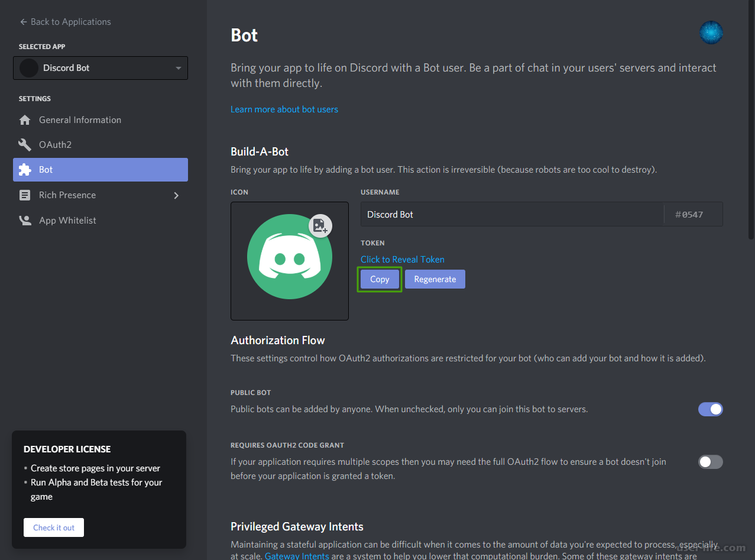Screen dimensions: 755x560
Task: Click the Authorization Flow heading
Action: pos(278,341)
